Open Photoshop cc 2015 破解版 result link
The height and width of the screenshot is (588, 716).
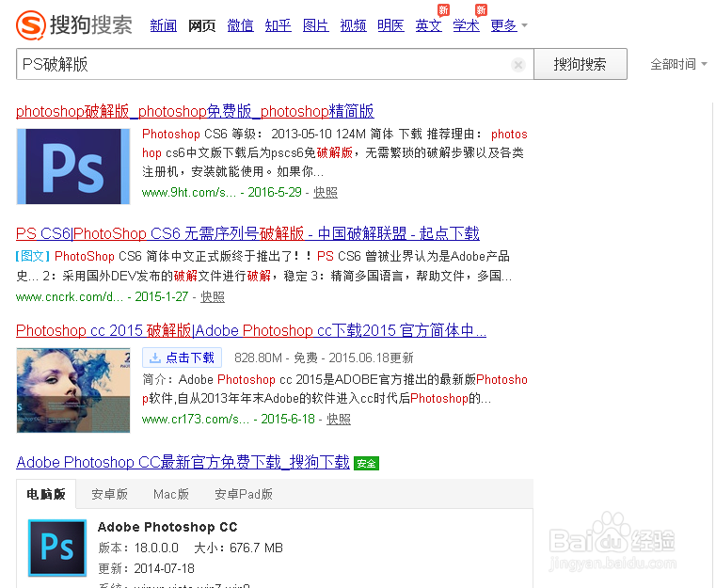pyautogui.click(x=251, y=330)
